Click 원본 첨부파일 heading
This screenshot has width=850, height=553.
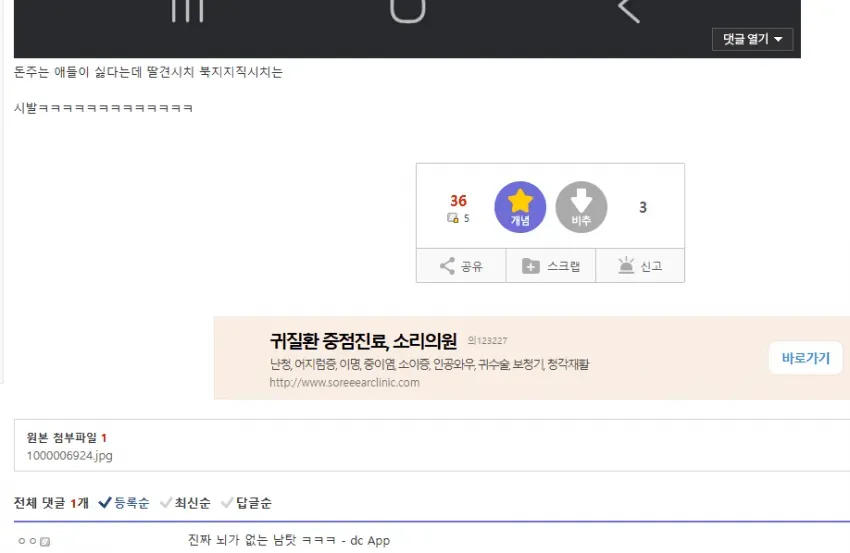click(67, 438)
